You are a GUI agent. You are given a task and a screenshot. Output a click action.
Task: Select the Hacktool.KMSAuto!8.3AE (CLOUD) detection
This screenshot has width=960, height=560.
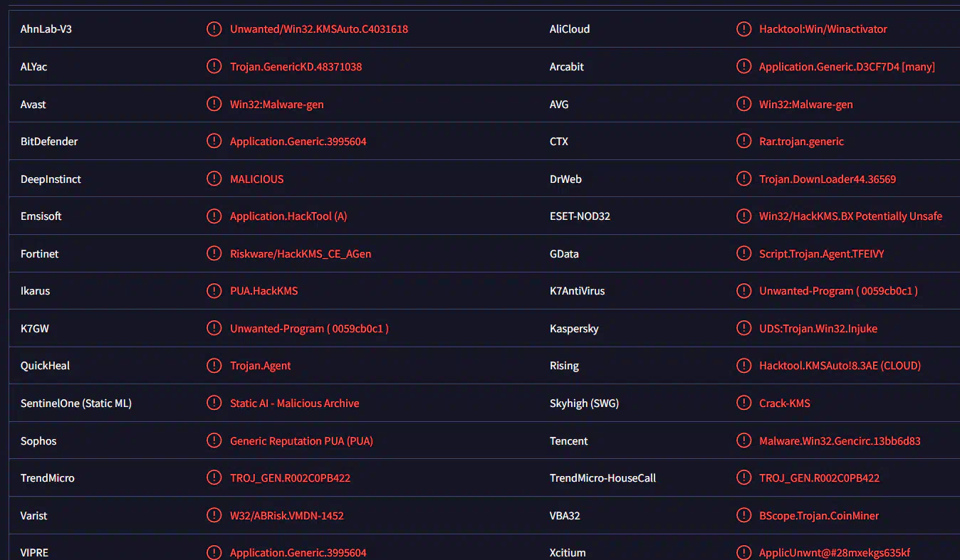click(840, 366)
